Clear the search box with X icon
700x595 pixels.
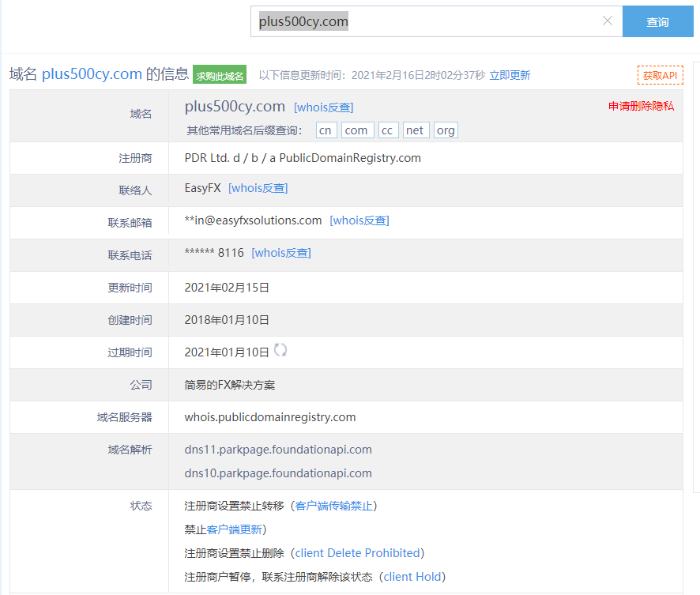point(607,21)
